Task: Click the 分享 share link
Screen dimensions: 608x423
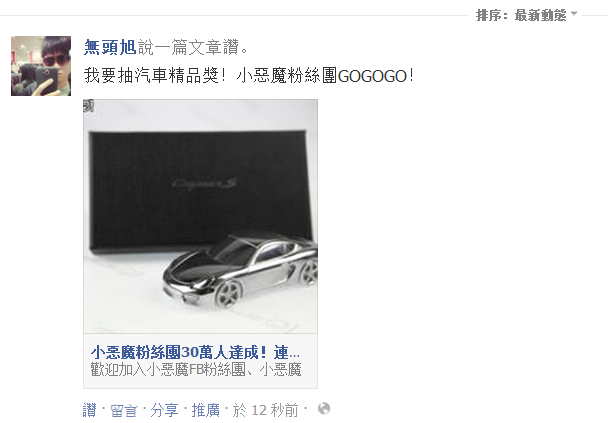Action: point(164,410)
